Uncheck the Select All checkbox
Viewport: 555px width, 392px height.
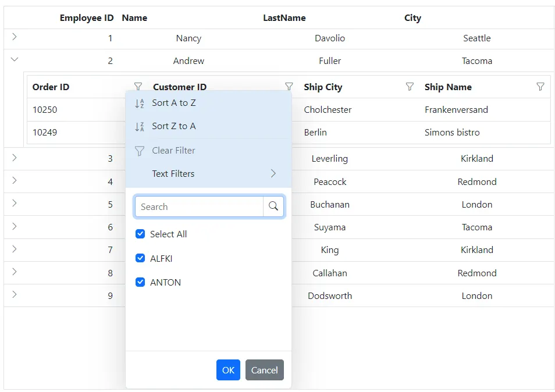coord(140,234)
